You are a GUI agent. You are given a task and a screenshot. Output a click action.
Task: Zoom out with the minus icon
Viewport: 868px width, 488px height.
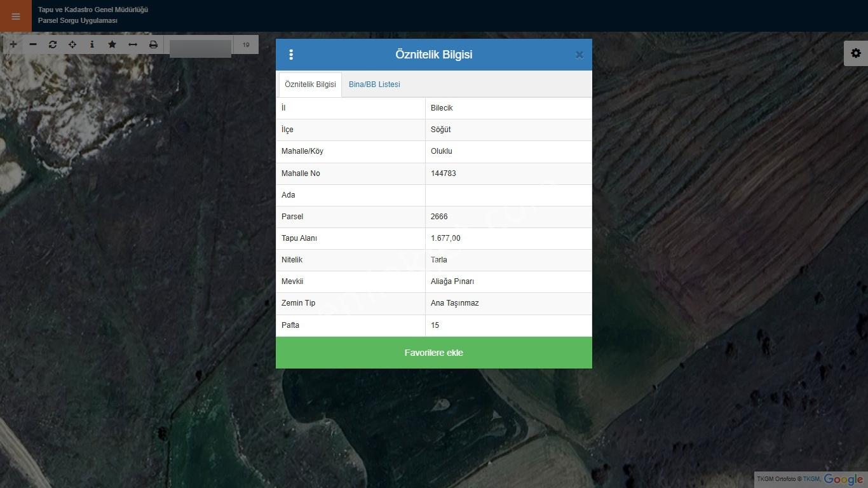click(x=33, y=44)
